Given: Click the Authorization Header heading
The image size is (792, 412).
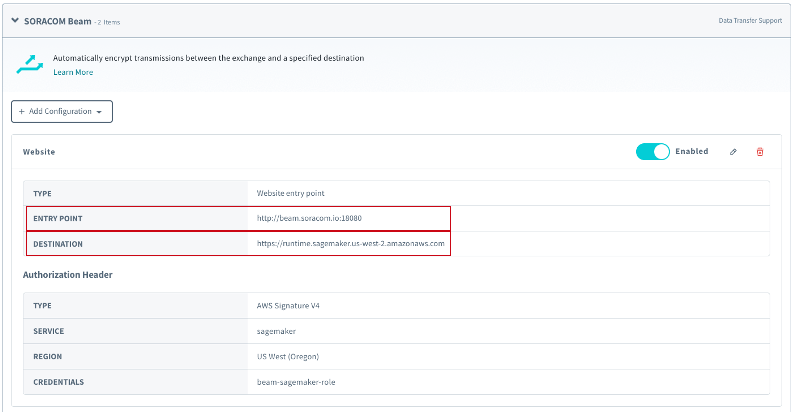Looking at the screenshot, I should click(x=68, y=275).
